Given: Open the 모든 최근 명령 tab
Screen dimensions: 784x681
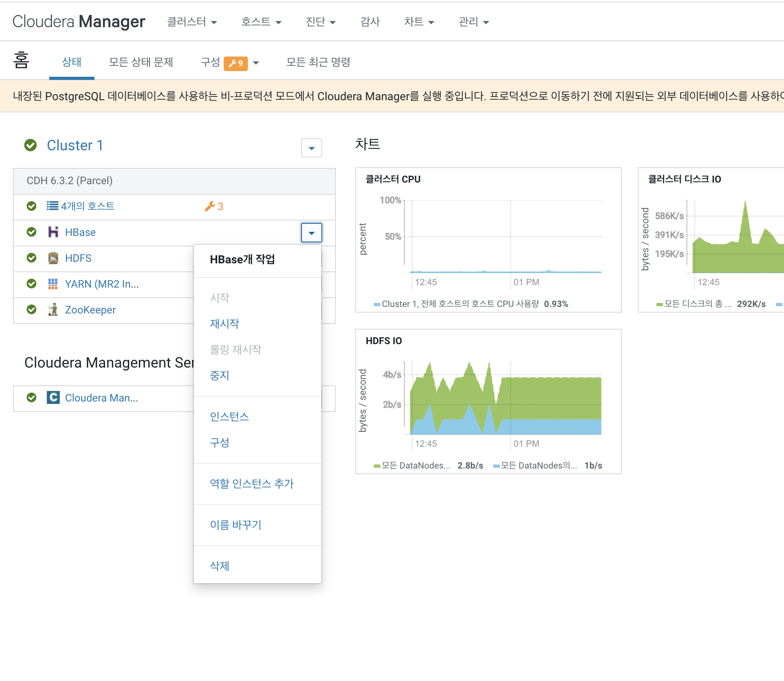Looking at the screenshot, I should pyautogui.click(x=318, y=62).
